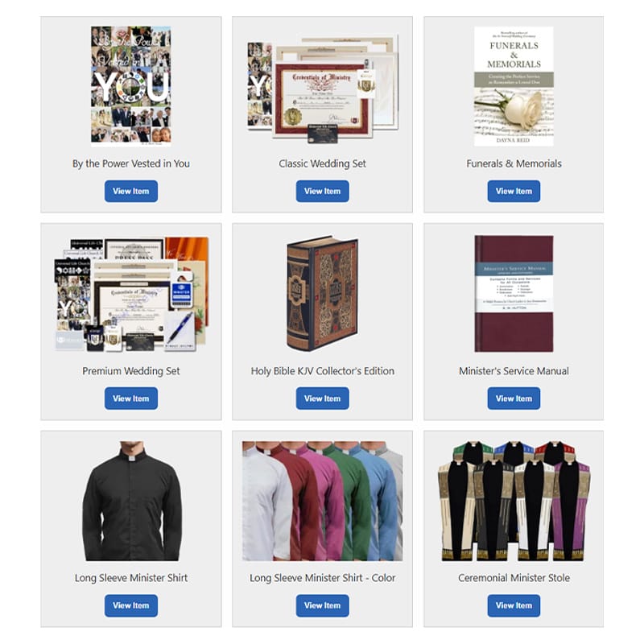This screenshot has width=644, height=644.
Task: Select the Minister's Service Manual book cover
Action: click(514, 294)
